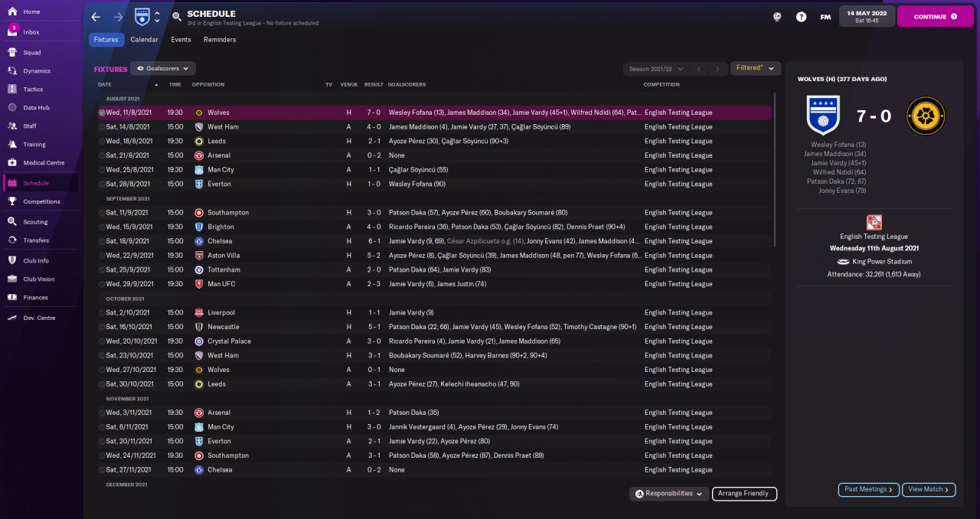The width and height of the screenshot is (980, 519).
Task: Open Club Info in sidebar
Action: pos(36,261)
